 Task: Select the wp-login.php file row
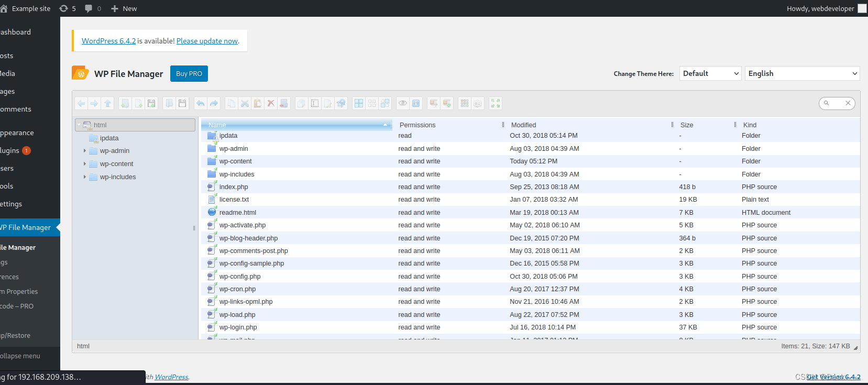[530, 327]
